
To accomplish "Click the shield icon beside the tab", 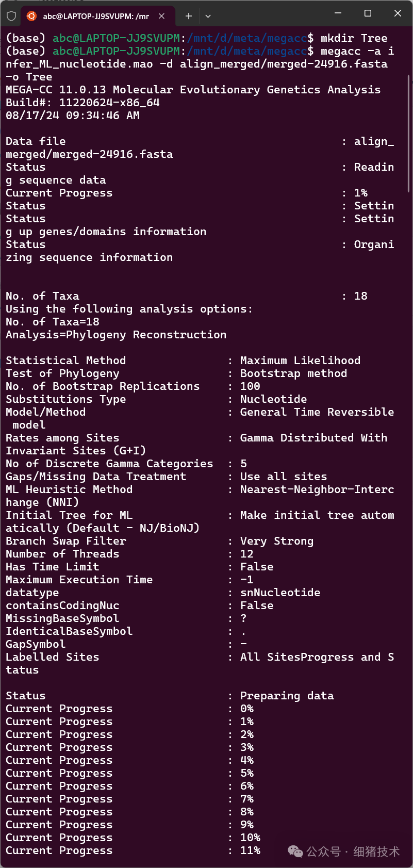I will [11, 16].
